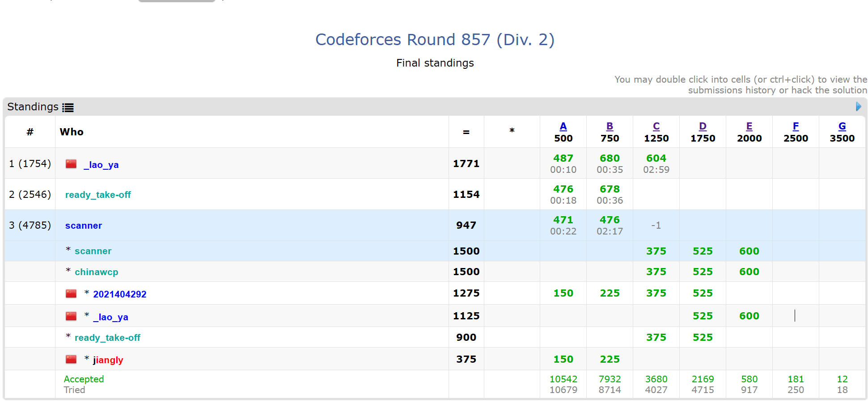Image resolution: width=868 pixels, height=402 pixels.
Task: Click total score 1154 for ready_take-off
Action: [x=466, y=194]
